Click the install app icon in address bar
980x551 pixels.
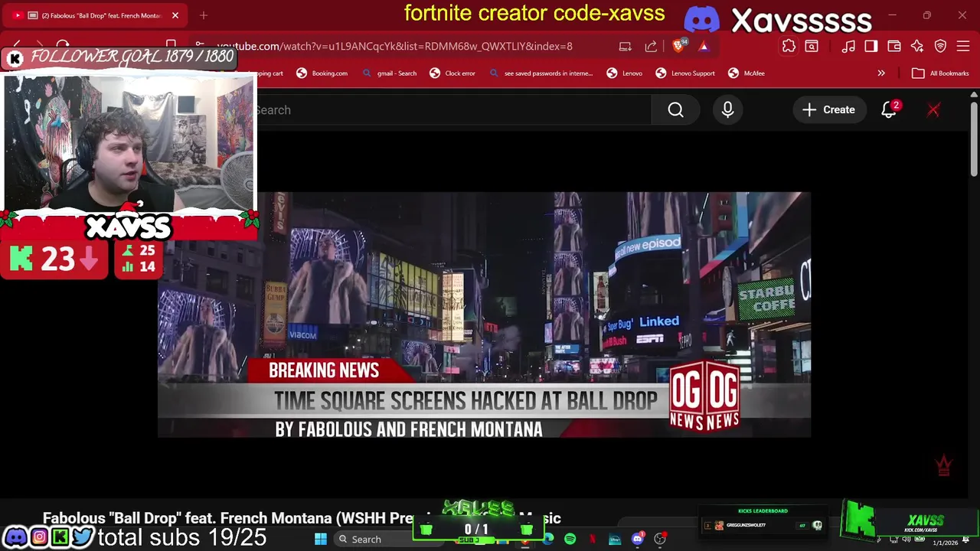coord(626,46)
